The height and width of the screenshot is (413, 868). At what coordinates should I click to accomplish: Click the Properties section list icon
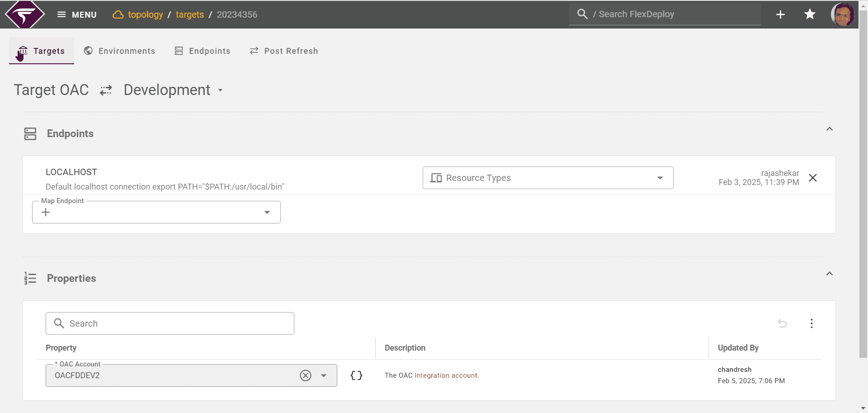(x=30, y=278)
